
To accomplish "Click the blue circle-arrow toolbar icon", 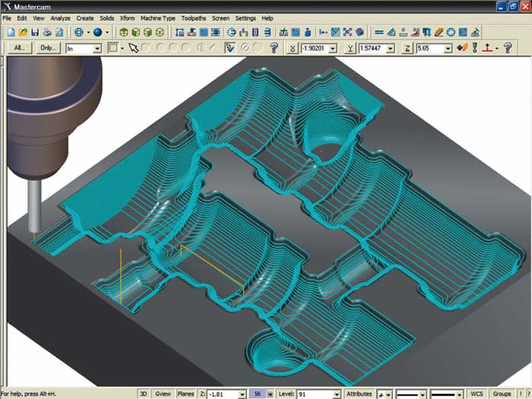I will [x=232, y=32].
